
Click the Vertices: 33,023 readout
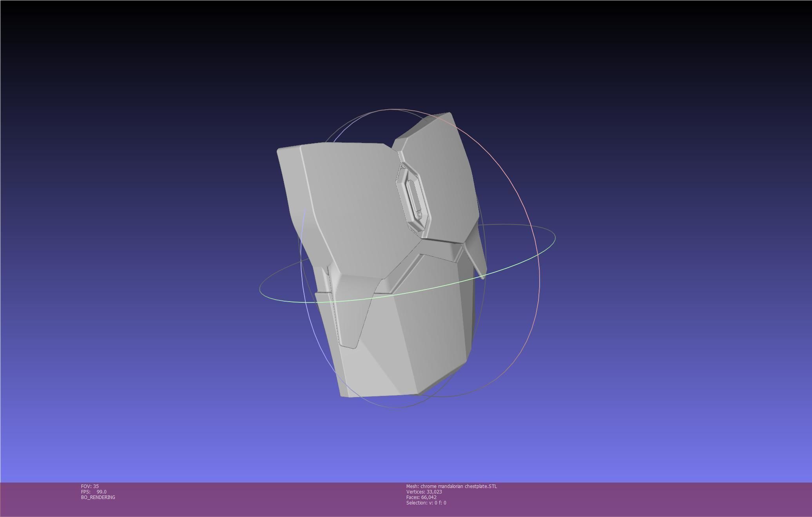(x=424, y=492)
